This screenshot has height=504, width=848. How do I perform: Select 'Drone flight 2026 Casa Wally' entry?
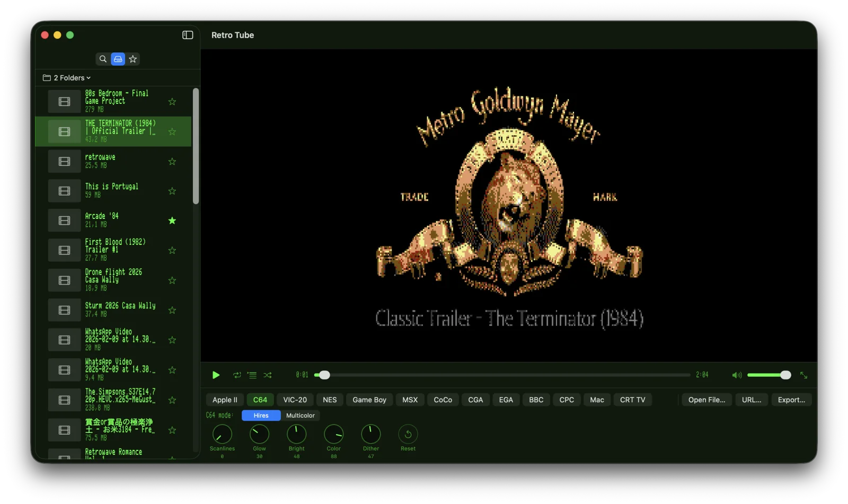(113, 280)
